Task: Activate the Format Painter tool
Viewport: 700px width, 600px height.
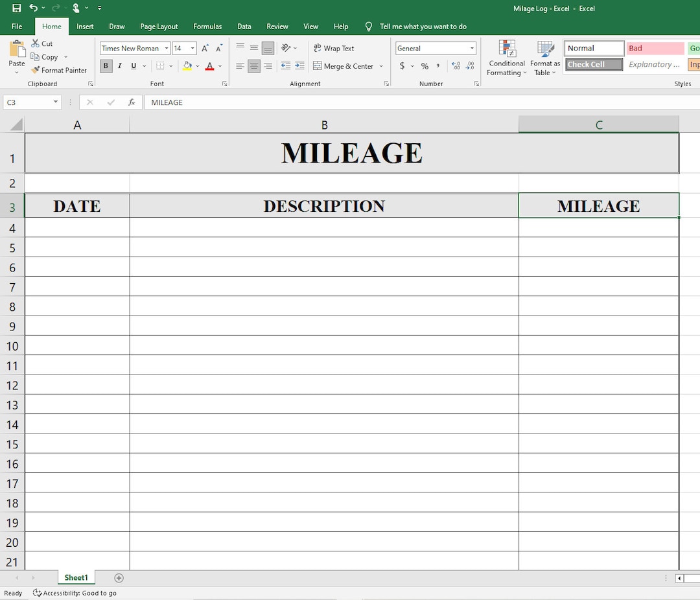Action: (x=60, y=70)
